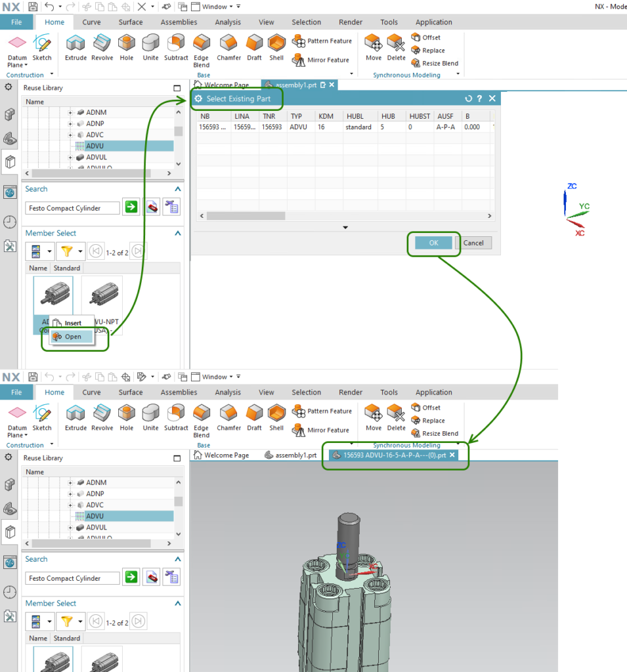The width and height of the screenshot is (627, 672).
Task: Click Offset in top window Synchronous Modeling
Action: point(426,37)
